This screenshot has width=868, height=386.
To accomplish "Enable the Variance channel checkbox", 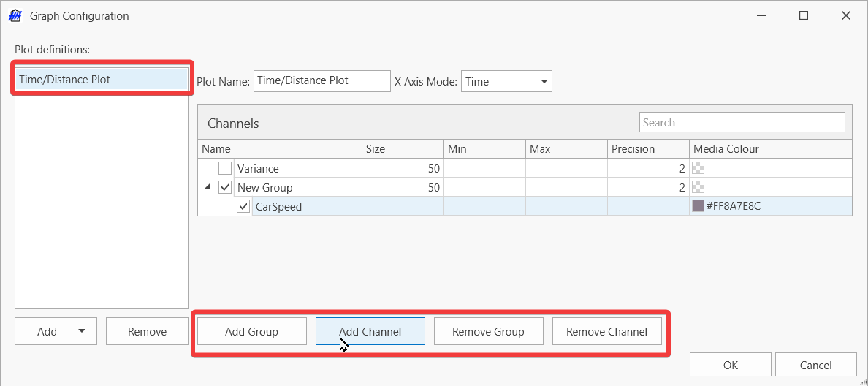I will coord(225,168).
